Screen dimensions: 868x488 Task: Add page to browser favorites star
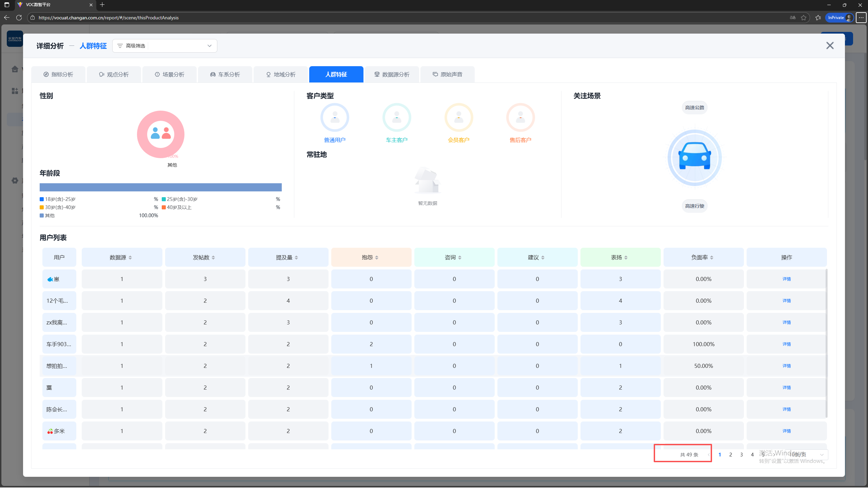pos(803,18)
